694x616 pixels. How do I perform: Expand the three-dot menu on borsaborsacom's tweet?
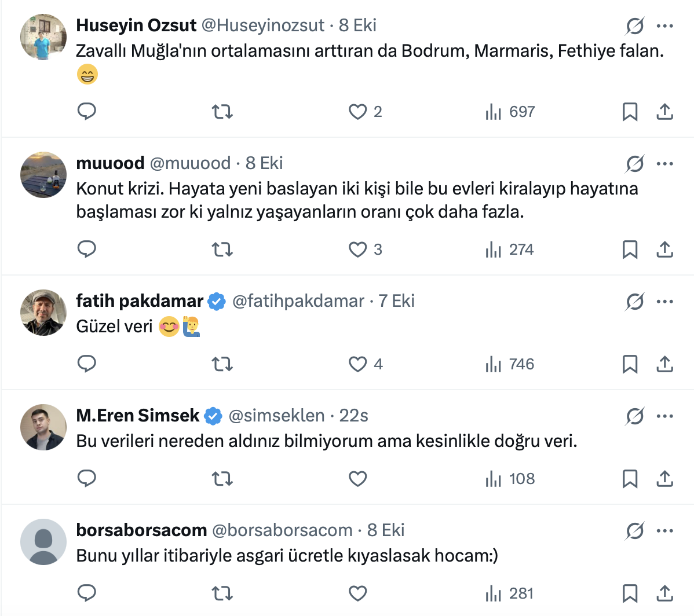(x=664, y=530)
